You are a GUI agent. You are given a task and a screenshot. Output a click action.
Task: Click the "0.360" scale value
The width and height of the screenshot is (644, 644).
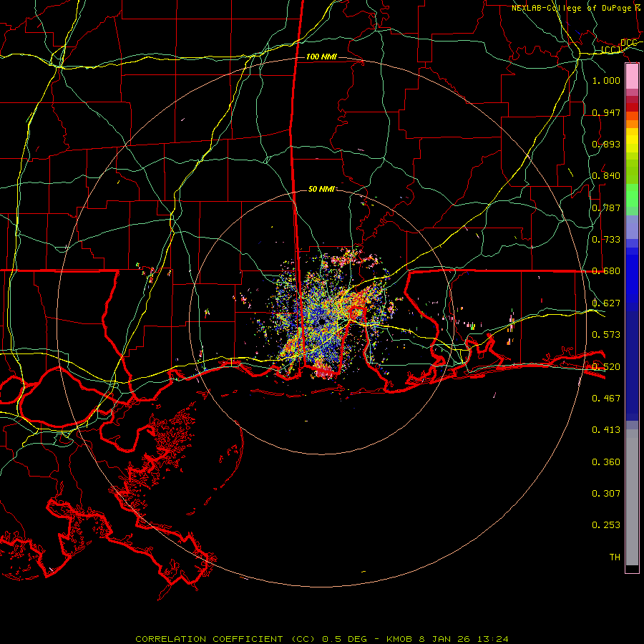(x=606, y=462)
